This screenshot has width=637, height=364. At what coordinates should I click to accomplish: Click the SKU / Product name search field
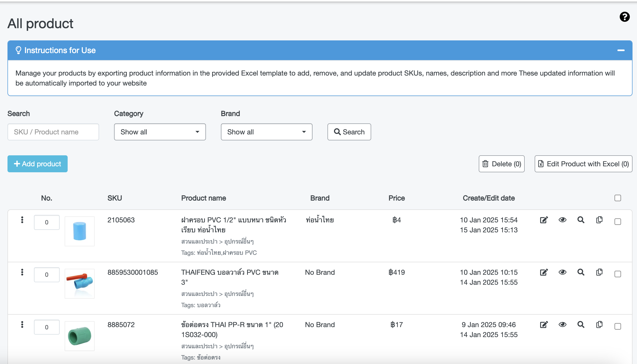(x=53, y=132)
